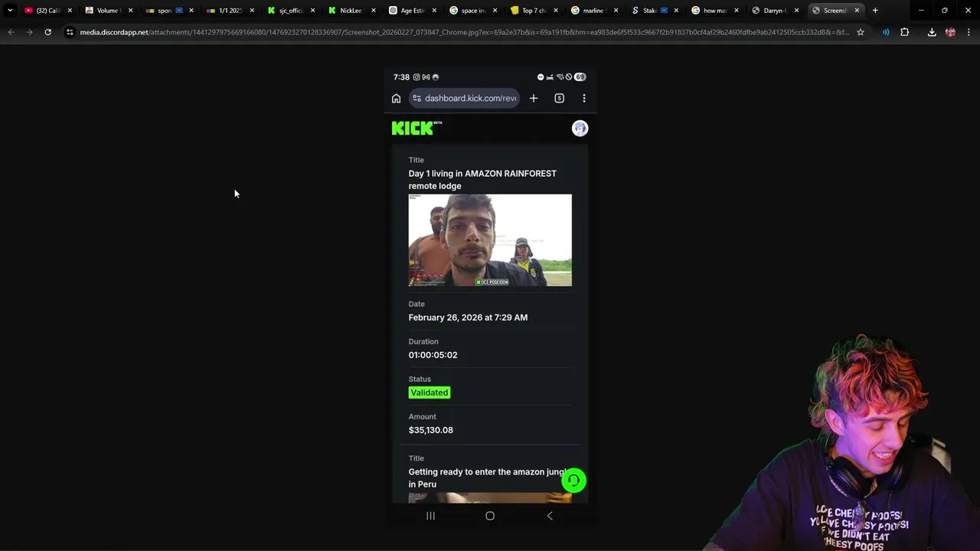Close the YouTube '(32) Calif' tab
The image size is (980, 551).
(70, 11)
